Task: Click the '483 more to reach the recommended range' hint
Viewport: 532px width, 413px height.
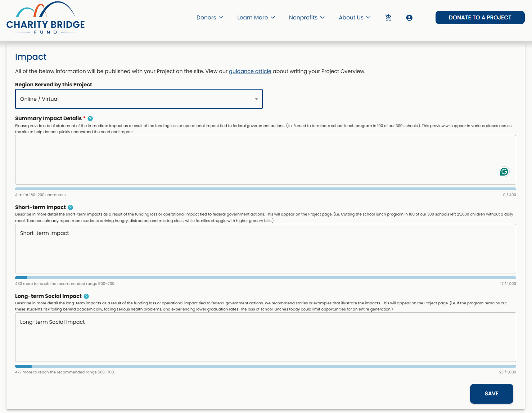Action: [x=65, y=284]
